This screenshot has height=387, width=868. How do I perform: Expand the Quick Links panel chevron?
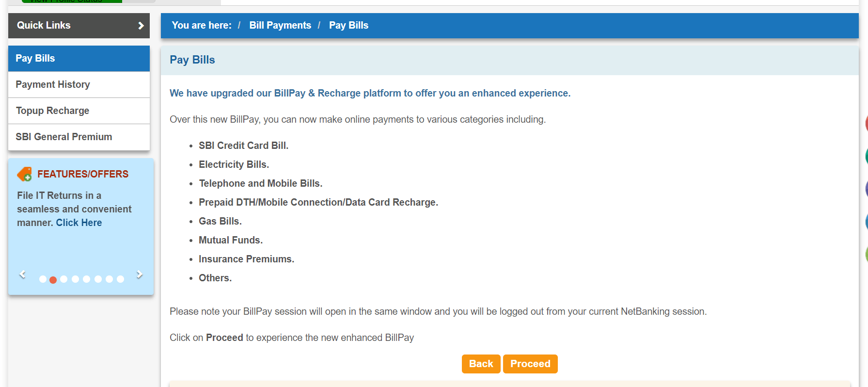click(x=141, y=25)
